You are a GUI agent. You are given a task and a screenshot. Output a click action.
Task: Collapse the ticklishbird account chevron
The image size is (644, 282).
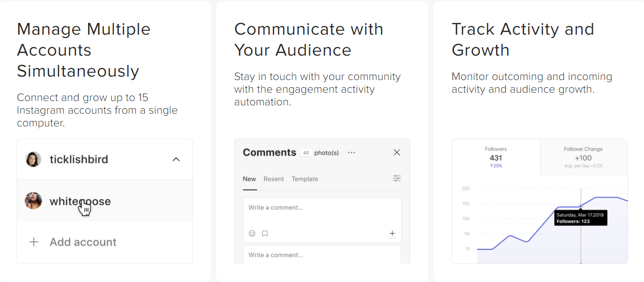click(x=176, y=160)
